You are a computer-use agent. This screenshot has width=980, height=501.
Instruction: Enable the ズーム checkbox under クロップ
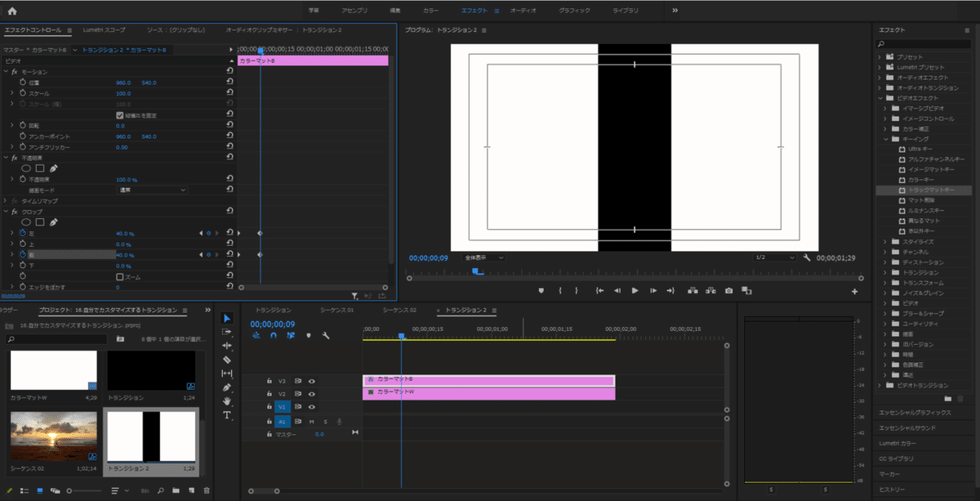click(119, 277)
